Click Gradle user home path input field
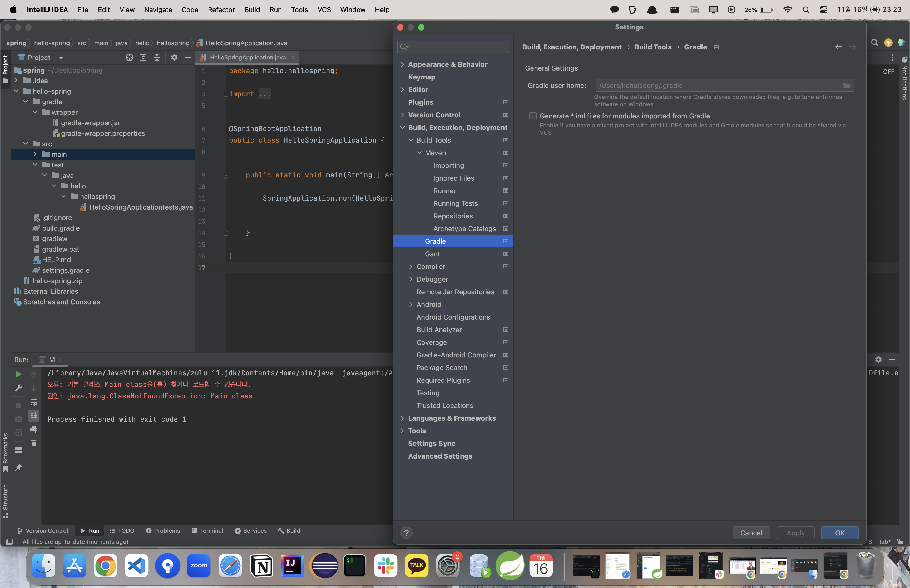910x588 pixels. pos(720,85)
